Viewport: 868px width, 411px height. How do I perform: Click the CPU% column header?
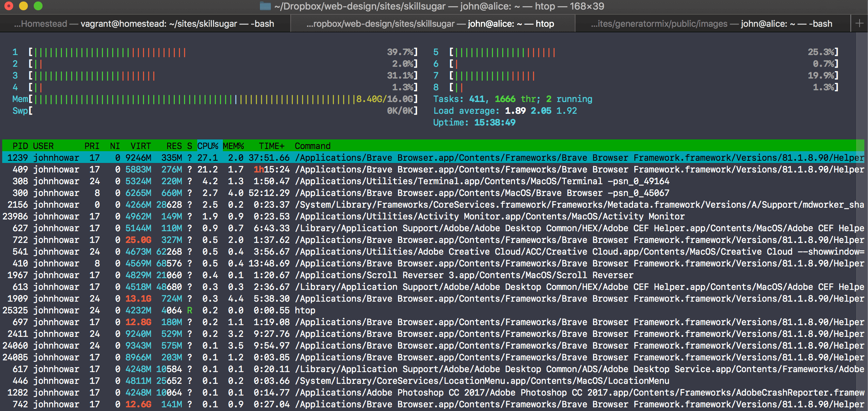point(208,146)
